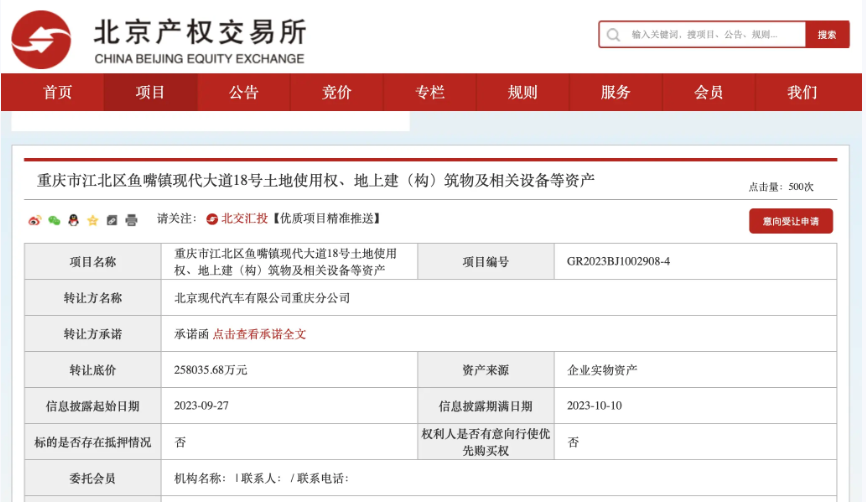Open the 点击查看承诺全文 link
This screenshot has height=502, width=866.
click(259, 335)
